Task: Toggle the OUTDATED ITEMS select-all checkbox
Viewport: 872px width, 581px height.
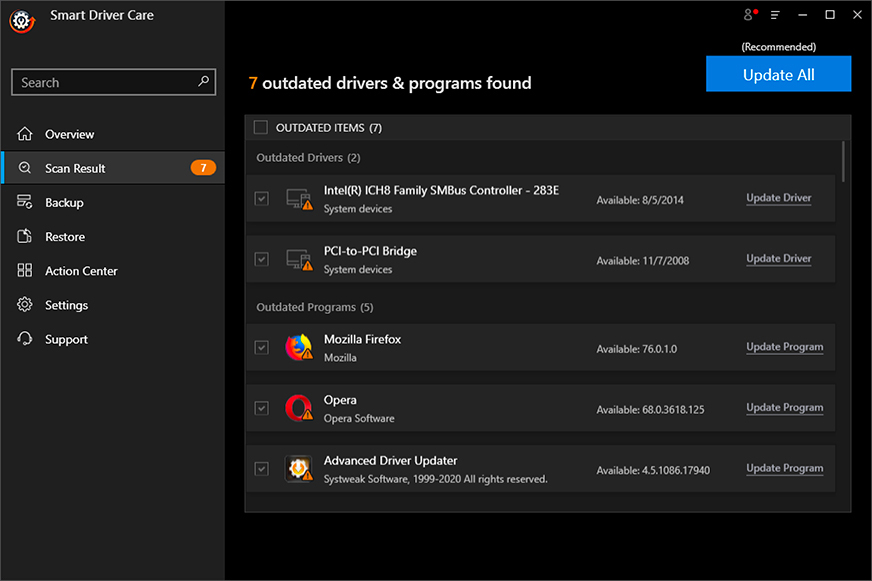Action: (x=261, y=127)
